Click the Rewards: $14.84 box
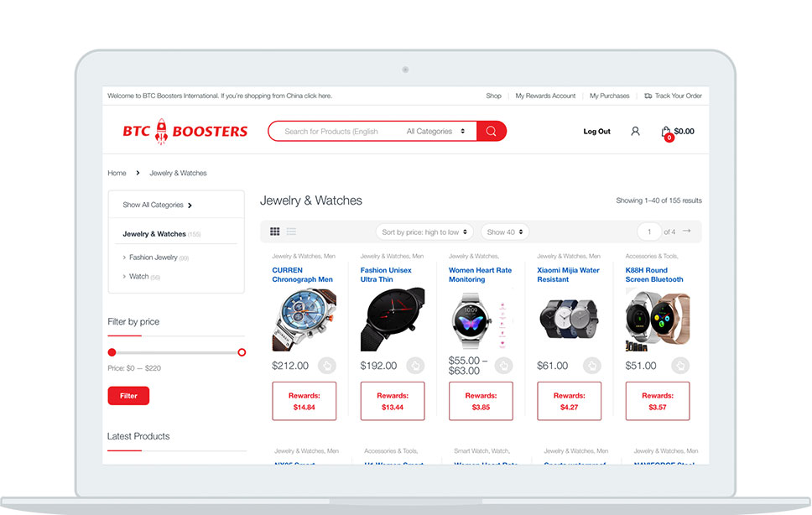812x515 pixels. click(304, 401)
